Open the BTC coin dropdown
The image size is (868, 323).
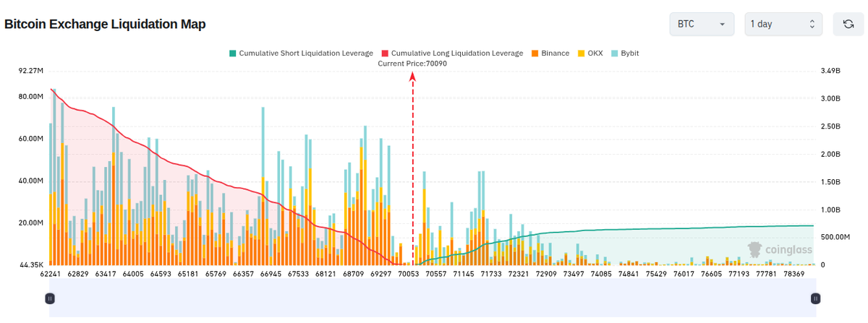coord(702,24)
